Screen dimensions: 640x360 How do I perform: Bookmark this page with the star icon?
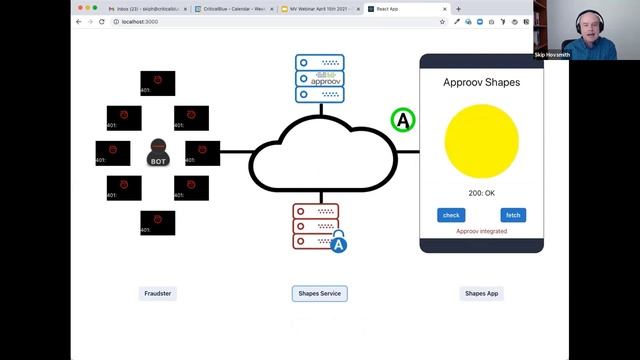pyautogui.click(x=442, y=22)
